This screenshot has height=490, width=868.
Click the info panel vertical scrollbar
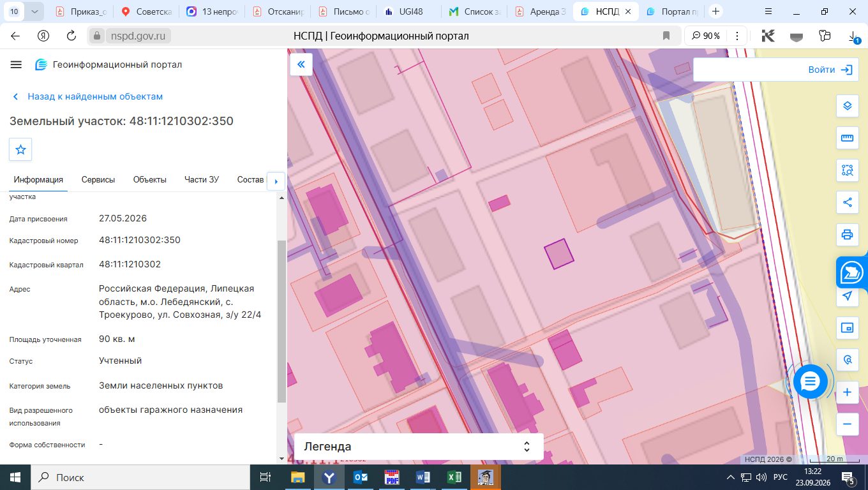[281, 322]
